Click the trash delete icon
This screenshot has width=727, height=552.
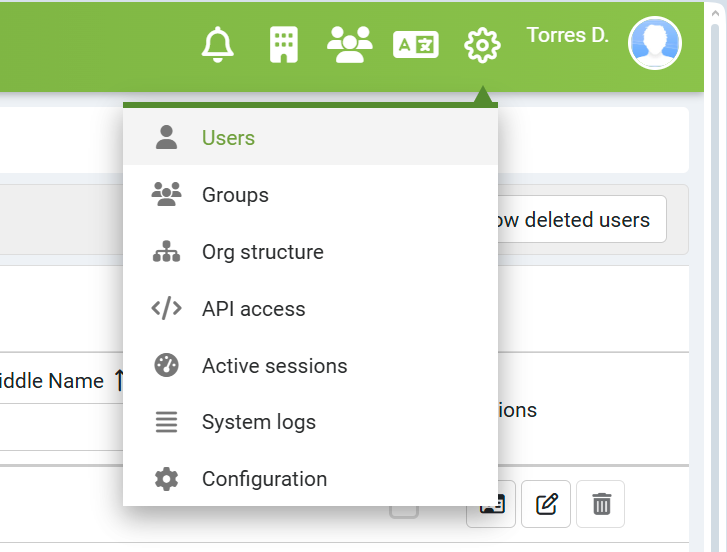pos(601,504)
